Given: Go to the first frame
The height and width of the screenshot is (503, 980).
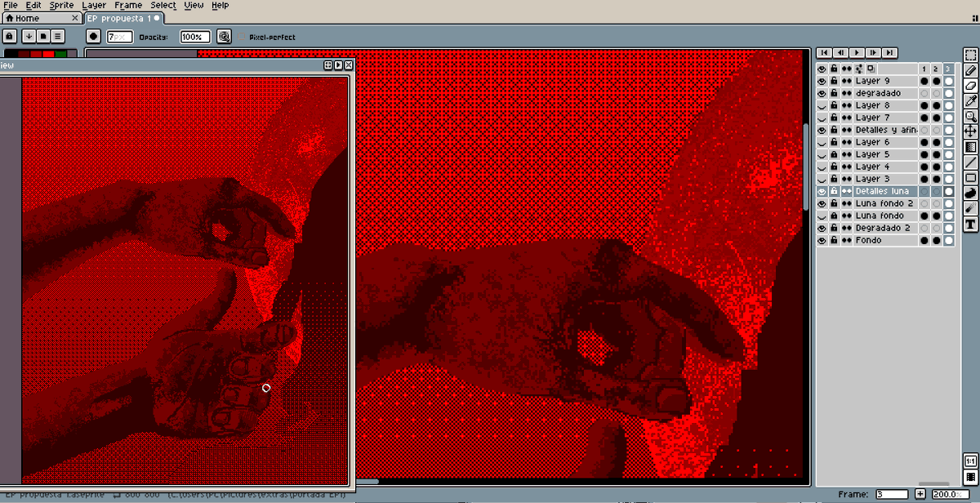Looking at the screenshot, I should [825, 51].
